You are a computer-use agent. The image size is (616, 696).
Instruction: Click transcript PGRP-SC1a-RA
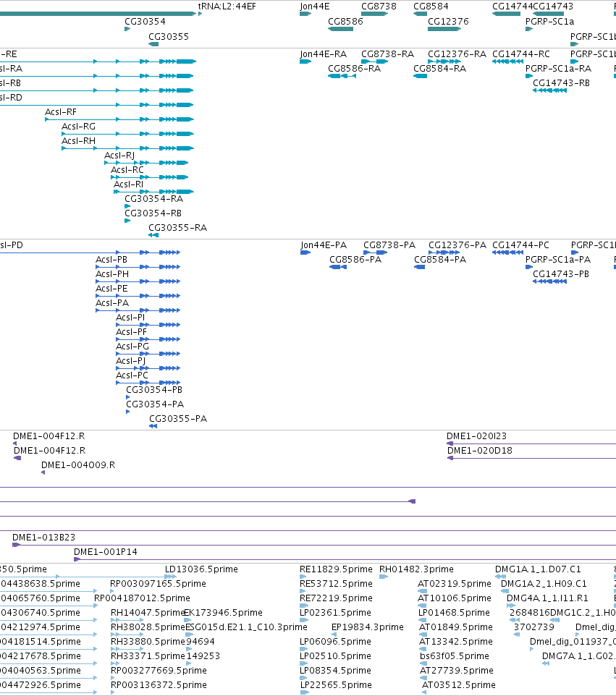(558, 68)
